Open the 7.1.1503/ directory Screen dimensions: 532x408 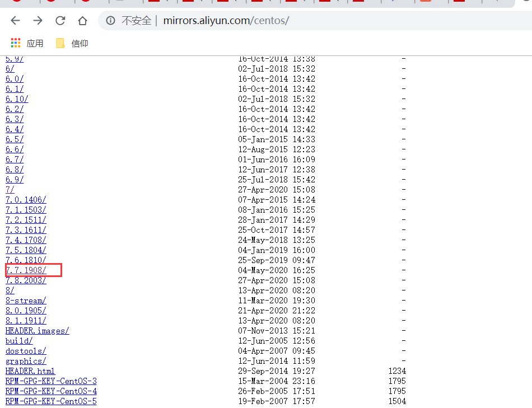(26, 210)
